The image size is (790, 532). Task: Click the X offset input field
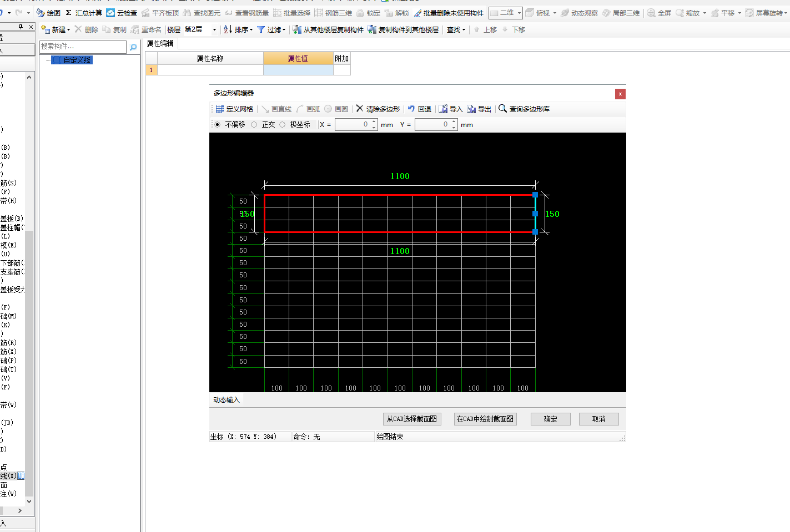tap(353, 125)
